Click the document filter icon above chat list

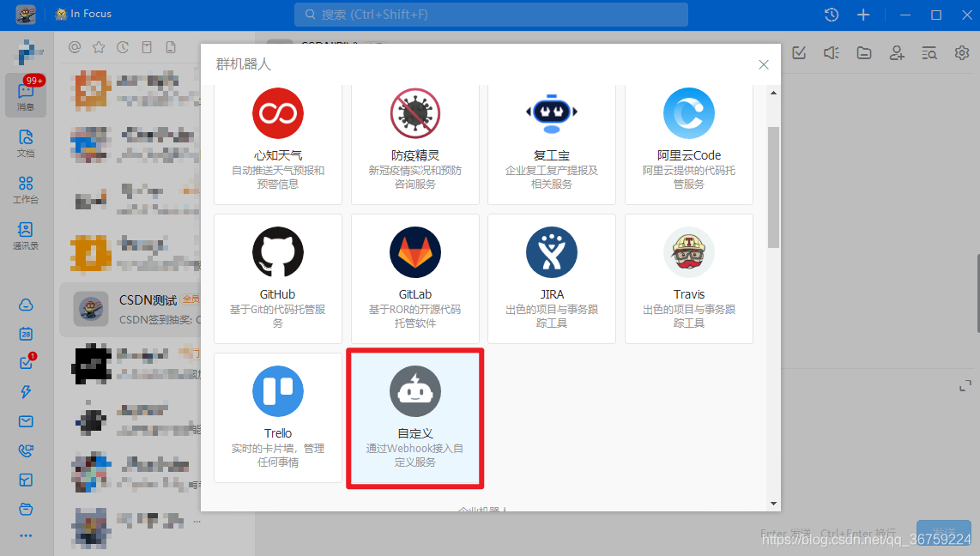[171, 47]
